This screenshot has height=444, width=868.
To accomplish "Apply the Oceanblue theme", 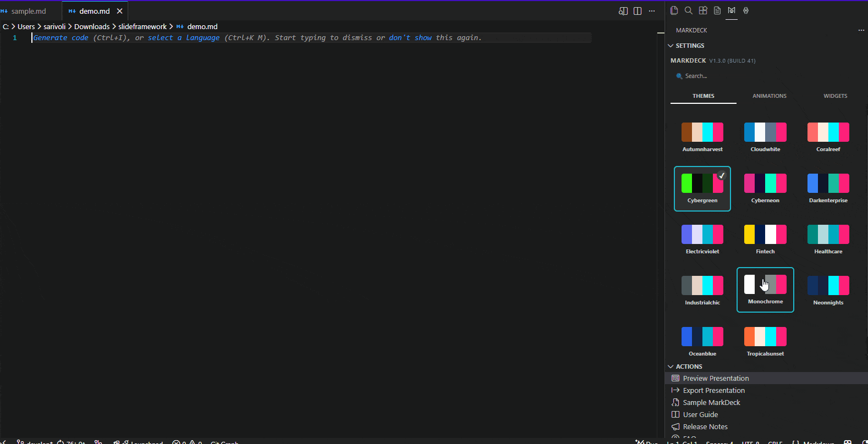I will [702, 342].
